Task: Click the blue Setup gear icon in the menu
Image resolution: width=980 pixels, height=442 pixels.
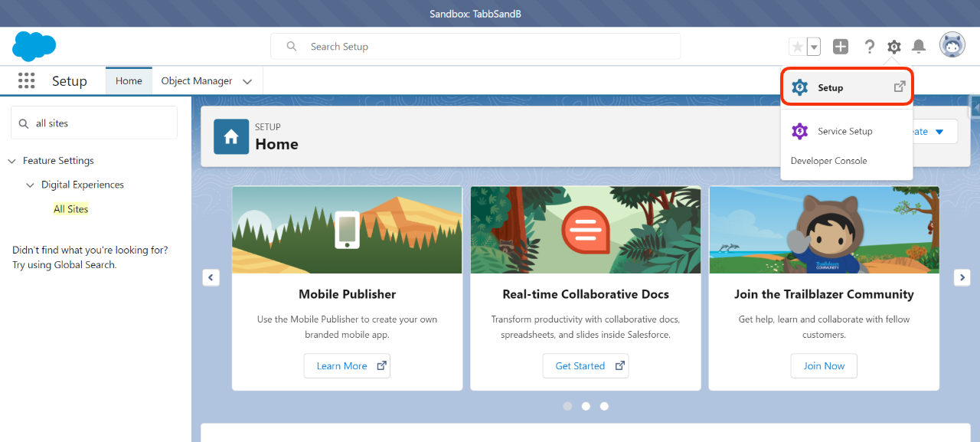Action: coord(800,87)
